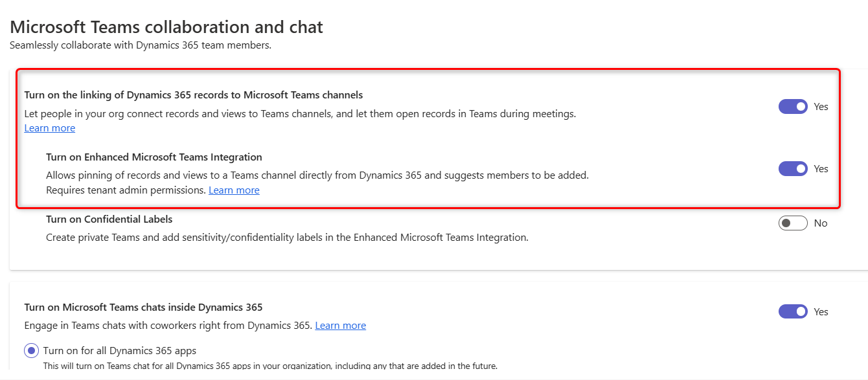The image size is (868, 380).
Task: Disable the Enhanced Microsoft Teams Integration switch
Action: coord(793,168)
